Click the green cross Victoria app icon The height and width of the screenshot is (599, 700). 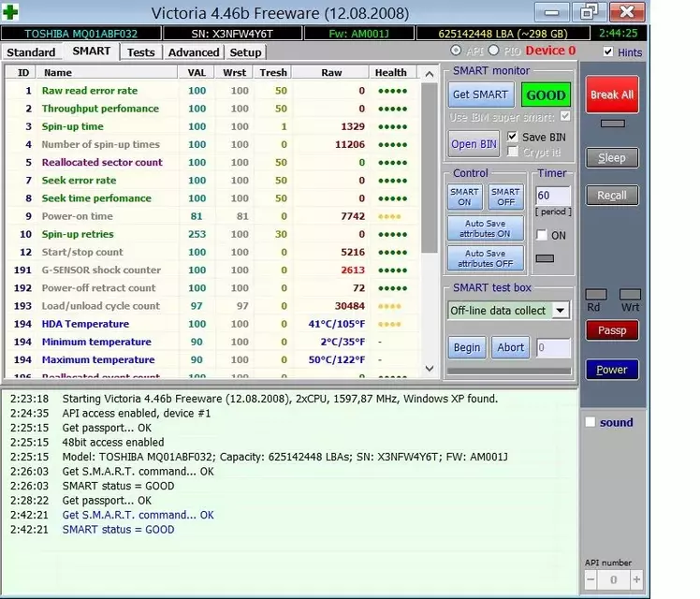(9, 12)
